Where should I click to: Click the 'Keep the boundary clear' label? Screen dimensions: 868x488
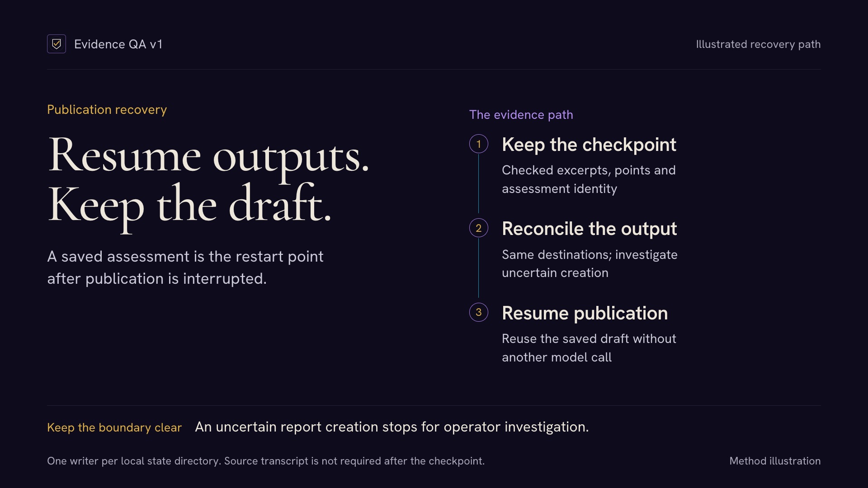(x=114, y=427)
